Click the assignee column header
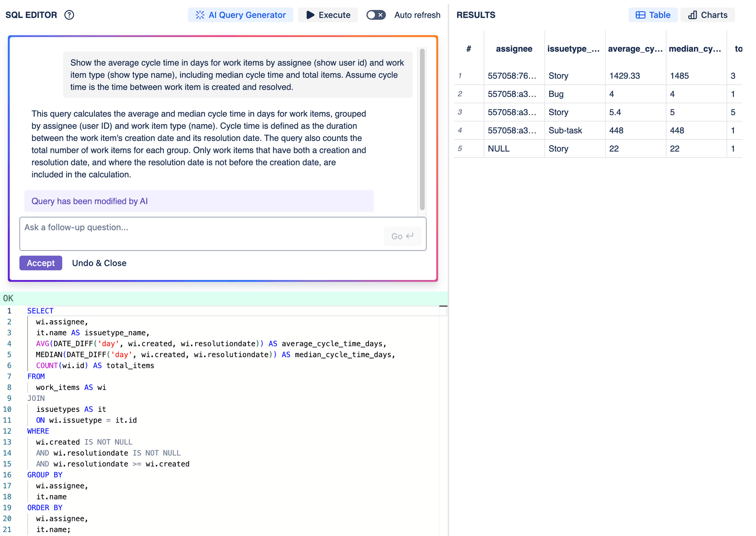This screenshot has height=536, width=756. [x=514, y=49]
